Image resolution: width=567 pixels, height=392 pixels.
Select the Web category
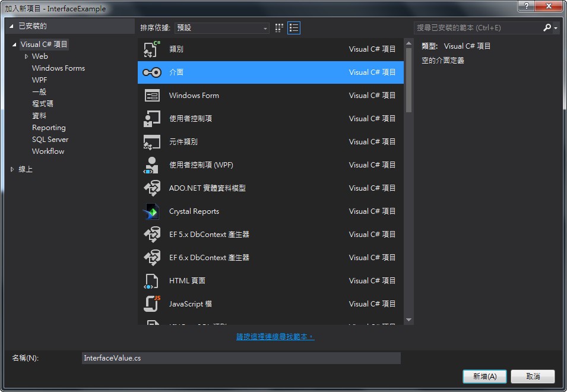[40, 56]
